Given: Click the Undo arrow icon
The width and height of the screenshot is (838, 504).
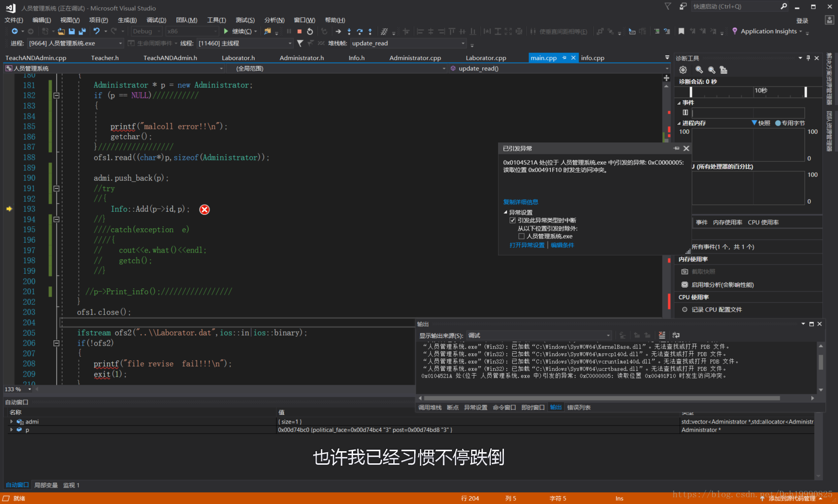Looking at the screenshot, I should coord(97,31).
